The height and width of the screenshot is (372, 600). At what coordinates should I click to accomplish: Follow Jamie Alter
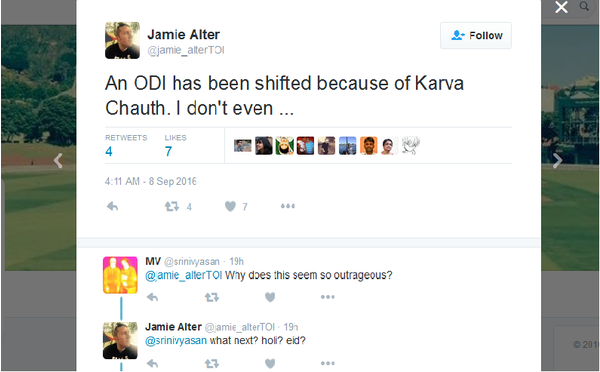pos(476,36)
